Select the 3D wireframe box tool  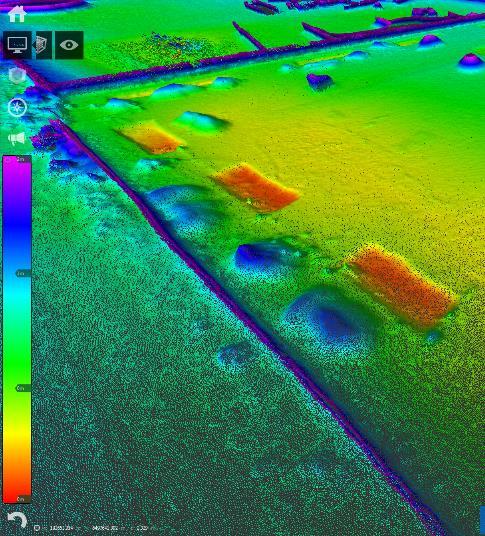click(42, 45)
